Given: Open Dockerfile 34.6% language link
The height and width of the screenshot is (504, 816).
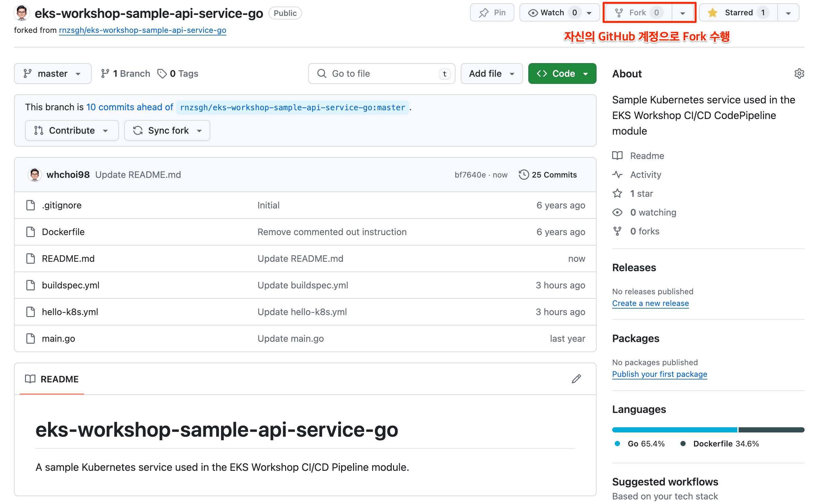Looking at the screenshot, I should 719,444.
